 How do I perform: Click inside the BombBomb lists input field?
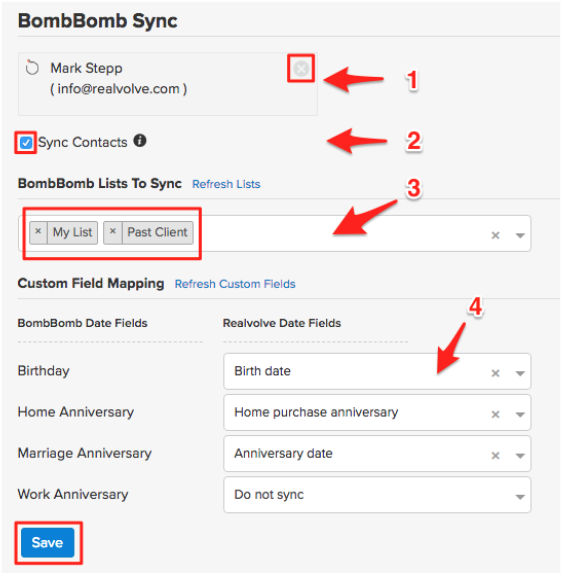point(339,234)
